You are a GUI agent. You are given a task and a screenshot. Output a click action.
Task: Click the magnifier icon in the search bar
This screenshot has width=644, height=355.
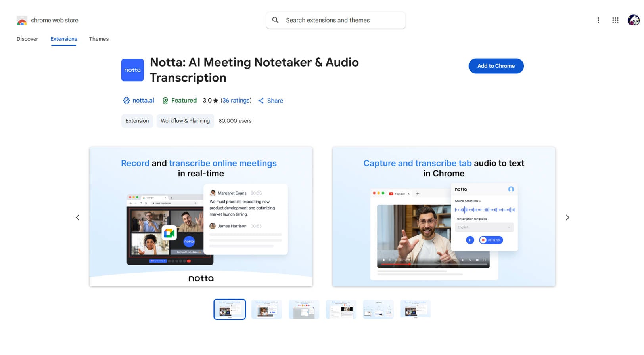click(276, 20)
